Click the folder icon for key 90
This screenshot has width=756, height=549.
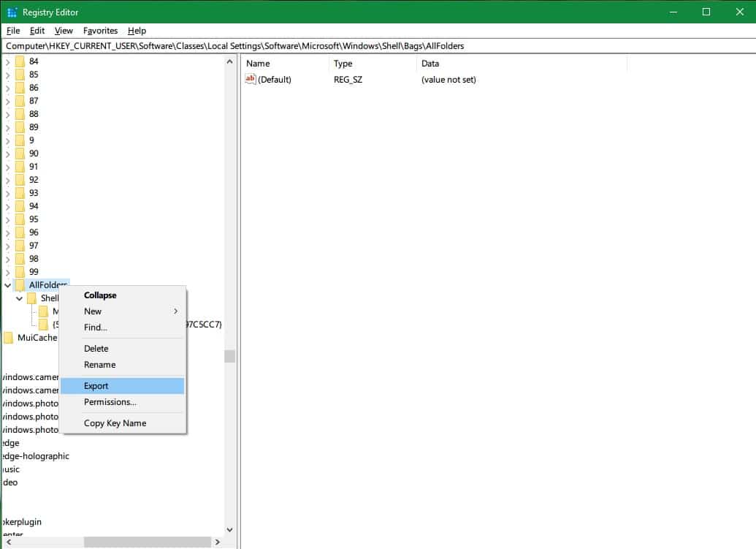tap(19, 153)
